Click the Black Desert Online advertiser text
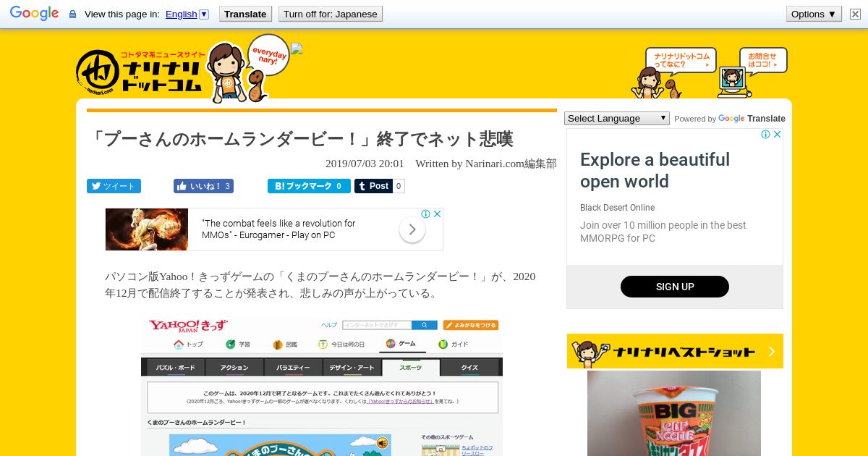The width and height of the screenshot is (868, 456). click(617, 208)
